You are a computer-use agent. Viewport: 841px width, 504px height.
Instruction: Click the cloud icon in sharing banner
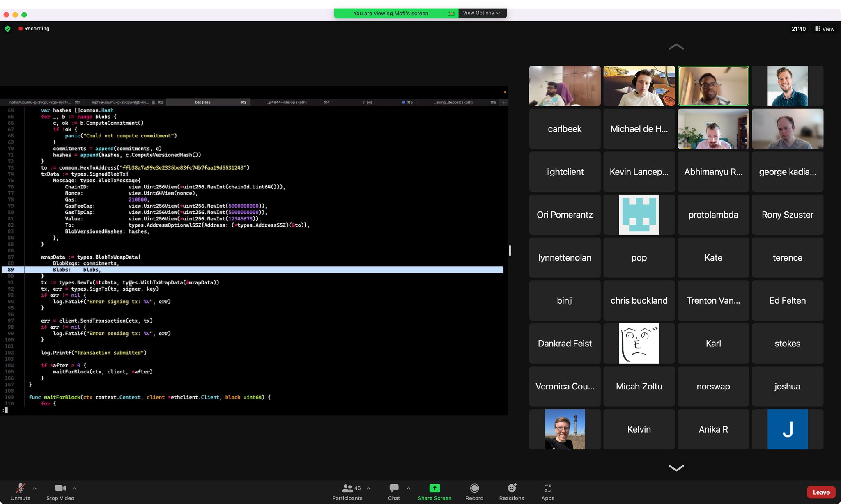click(x=451, y=13)
